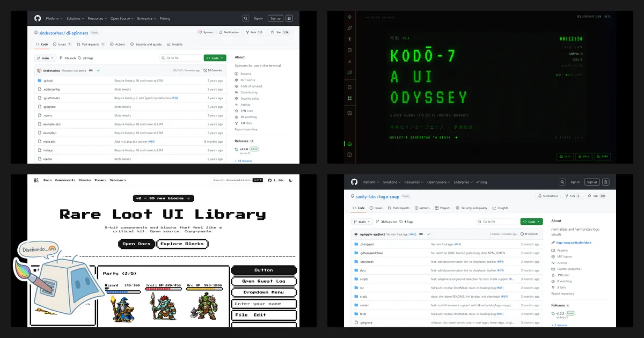Click Select a generator to begin link
The width and height of the screenshot is (644, 338).
[x=423, y=137]
